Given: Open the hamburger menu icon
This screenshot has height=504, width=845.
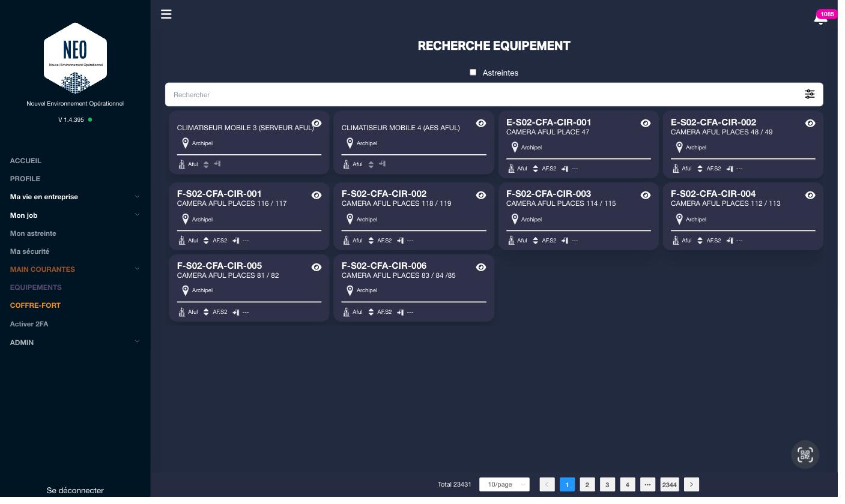Looking at the screenshot, I should click(x=166, y=14).
